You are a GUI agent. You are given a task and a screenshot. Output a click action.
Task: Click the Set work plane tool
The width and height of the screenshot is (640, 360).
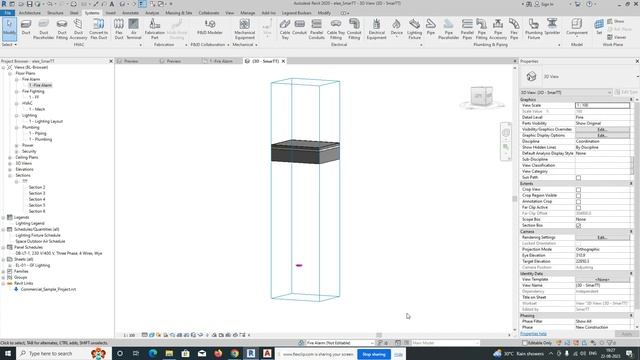coord(599,27)
